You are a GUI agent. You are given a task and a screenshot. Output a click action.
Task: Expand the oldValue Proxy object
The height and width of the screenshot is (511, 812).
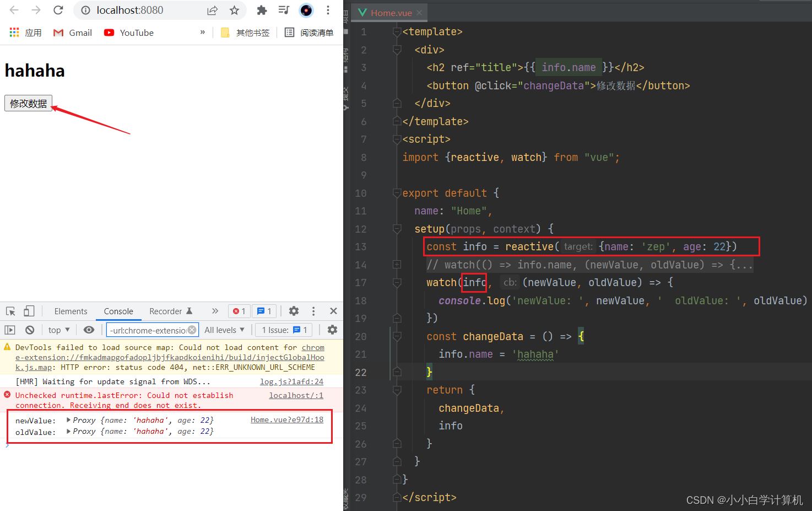[x=69, y=431]
